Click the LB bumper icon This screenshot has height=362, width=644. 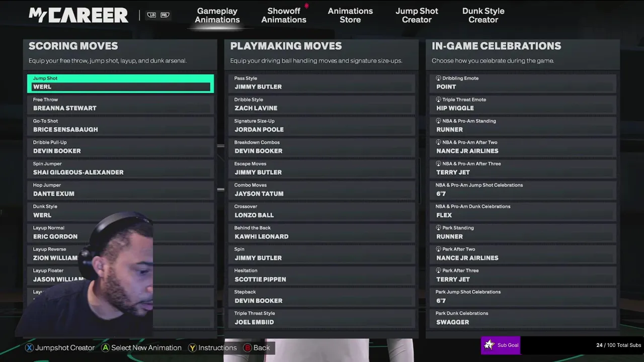[151, 15]
